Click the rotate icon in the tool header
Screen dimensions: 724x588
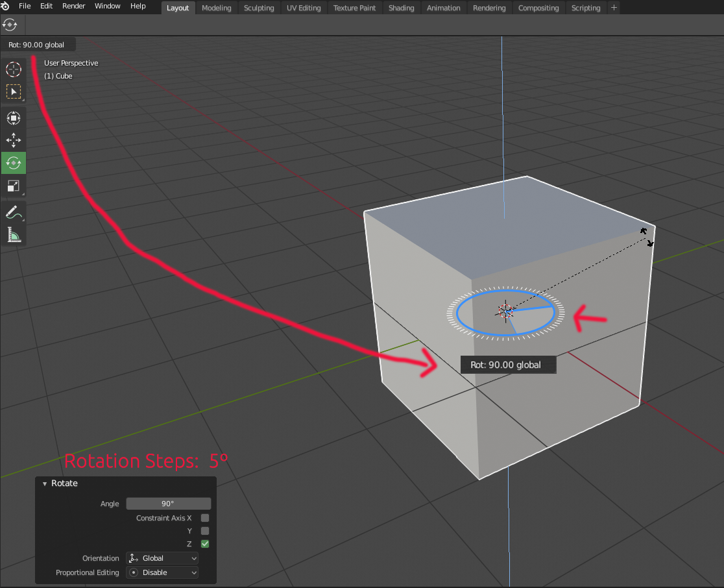click(10, 25)
